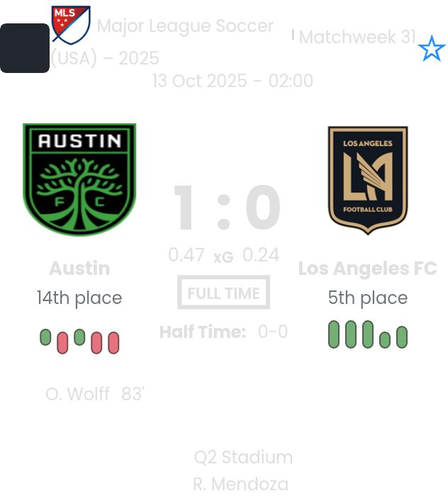Screen dimensions: 448x503
Task: Open the Major League Soccer league link
Action: (x=184, y=26)
